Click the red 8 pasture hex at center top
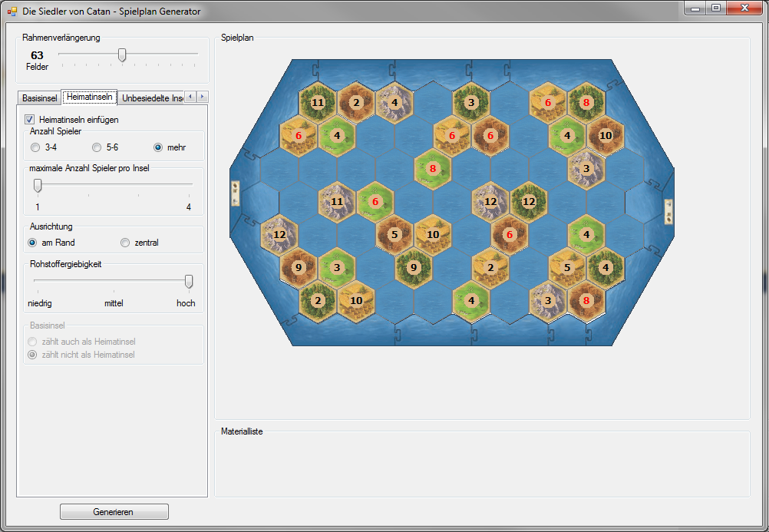Image resolution: width=769 pixels, height=532 pixels. click(x=433, y=168)
